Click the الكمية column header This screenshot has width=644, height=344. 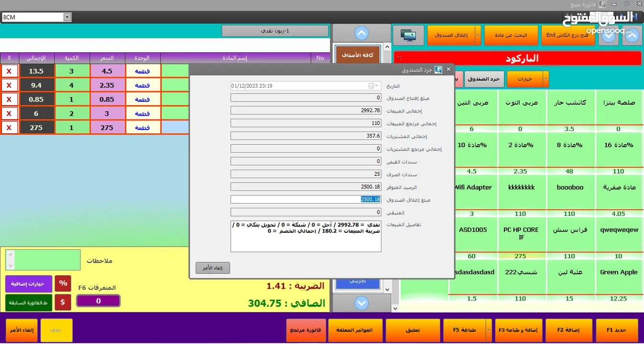(x=72, y=58)
